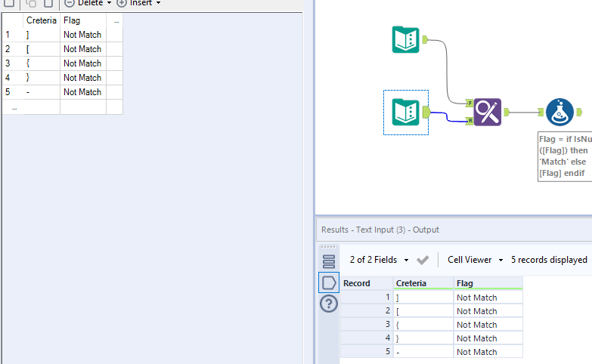Click the new column ellipsis header in config table
Image resolution: width=592 pixels, height=364 pixels.
(115, 20)
